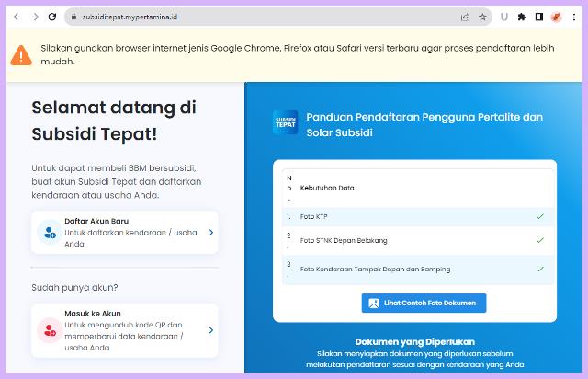The image size is (588, 379).
Task: Click Lihat Contoh Foto Dokumen button
Action: coord(424,304)
